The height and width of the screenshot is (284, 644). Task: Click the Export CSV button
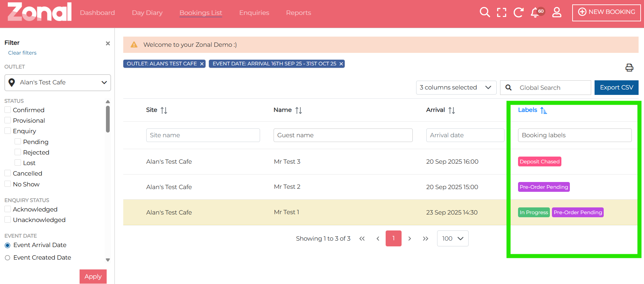[x=616, y=87]
